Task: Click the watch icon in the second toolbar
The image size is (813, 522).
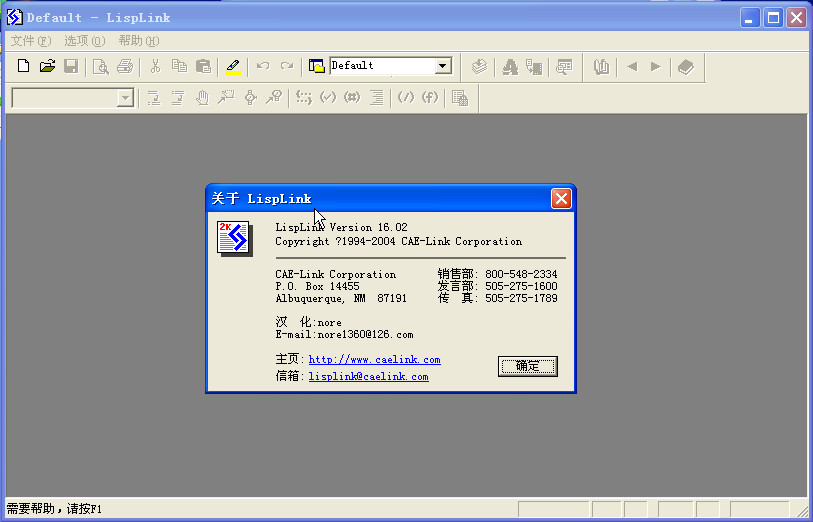Action: (x=250, y=97)
